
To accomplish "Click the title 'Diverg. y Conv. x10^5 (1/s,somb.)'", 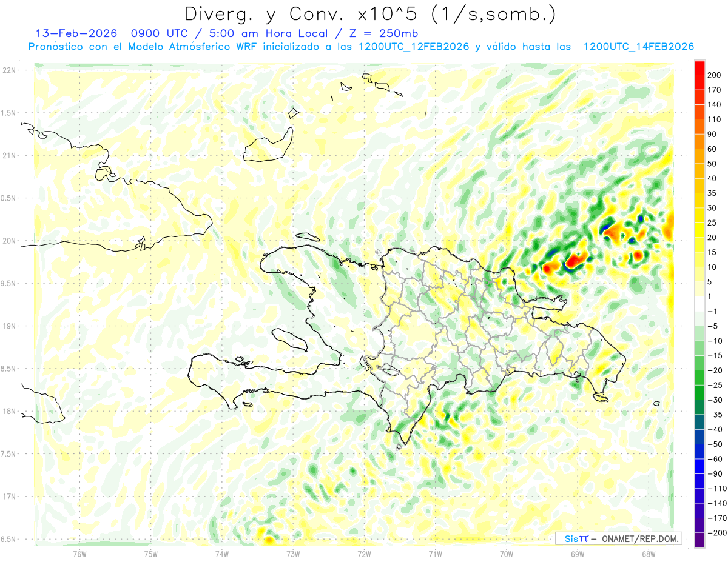I will click(x=370, y=14).
